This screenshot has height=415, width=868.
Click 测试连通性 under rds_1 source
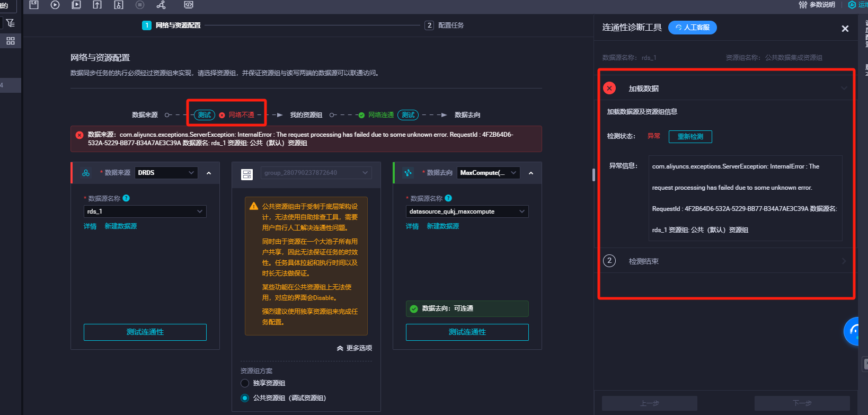point(145,332)
